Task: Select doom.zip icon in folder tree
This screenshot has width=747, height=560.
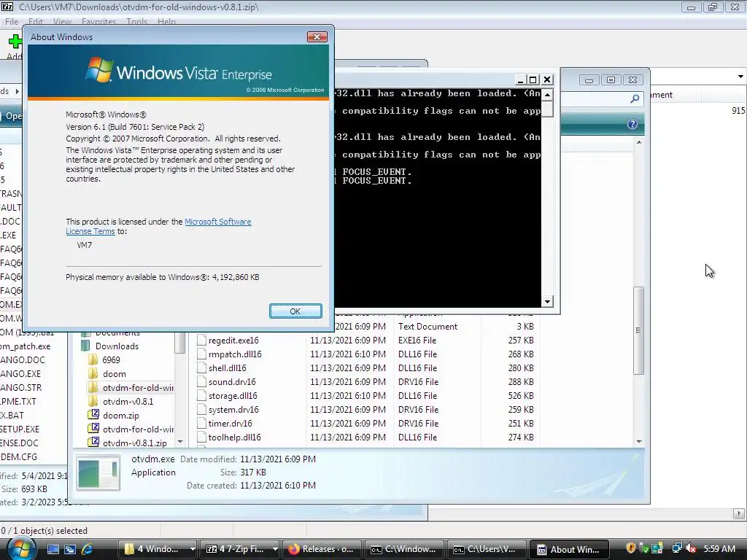Action: [93, 415]
